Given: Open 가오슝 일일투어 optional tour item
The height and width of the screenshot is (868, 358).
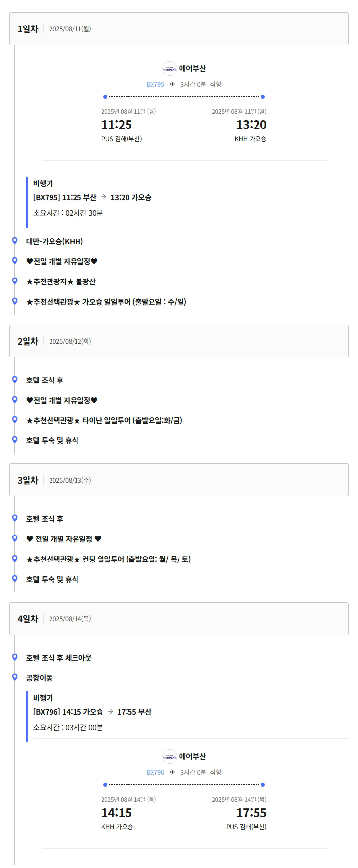Looking at the screenshot, I should coord(106,302).
